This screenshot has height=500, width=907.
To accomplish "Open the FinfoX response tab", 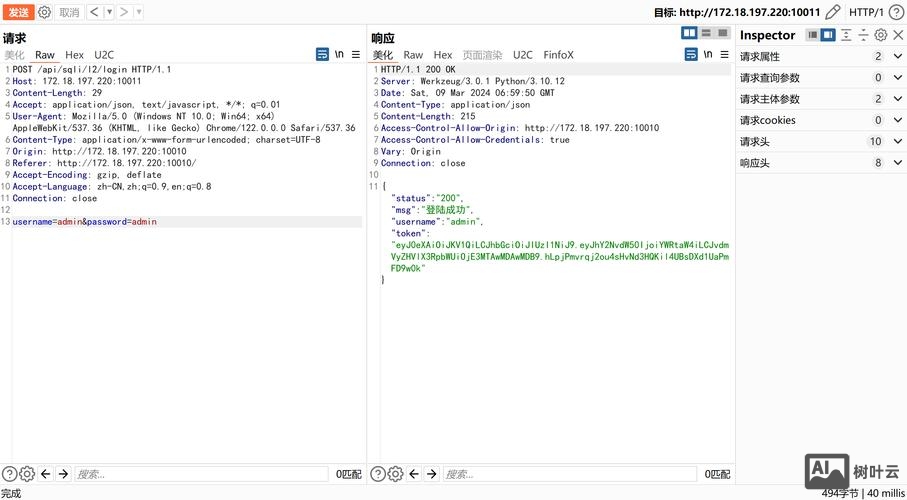I will 558,55.
